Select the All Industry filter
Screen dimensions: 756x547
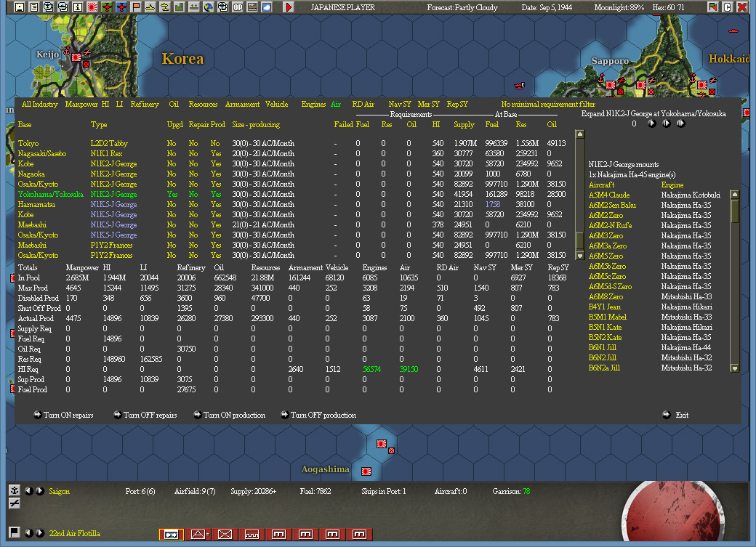pyautogui.click(x=39, y=104)
